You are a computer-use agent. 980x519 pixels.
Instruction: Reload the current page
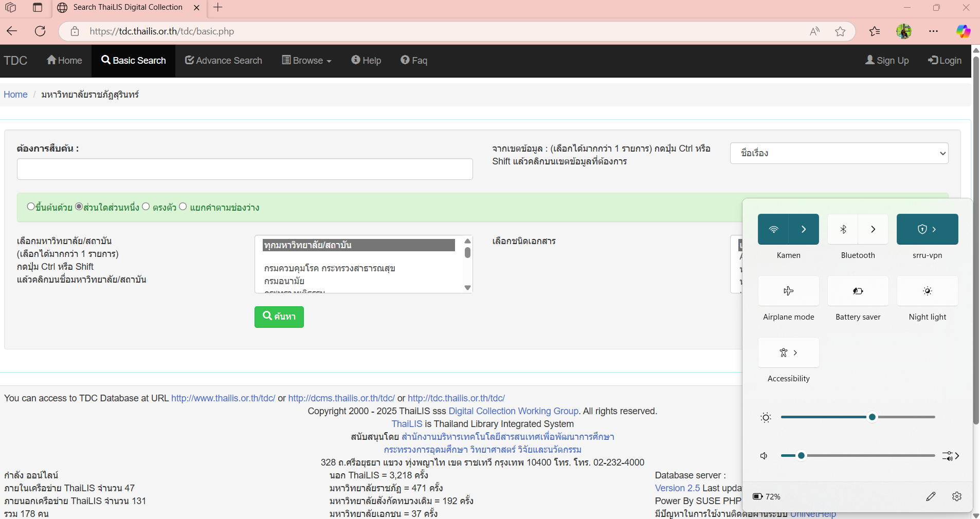40,31
